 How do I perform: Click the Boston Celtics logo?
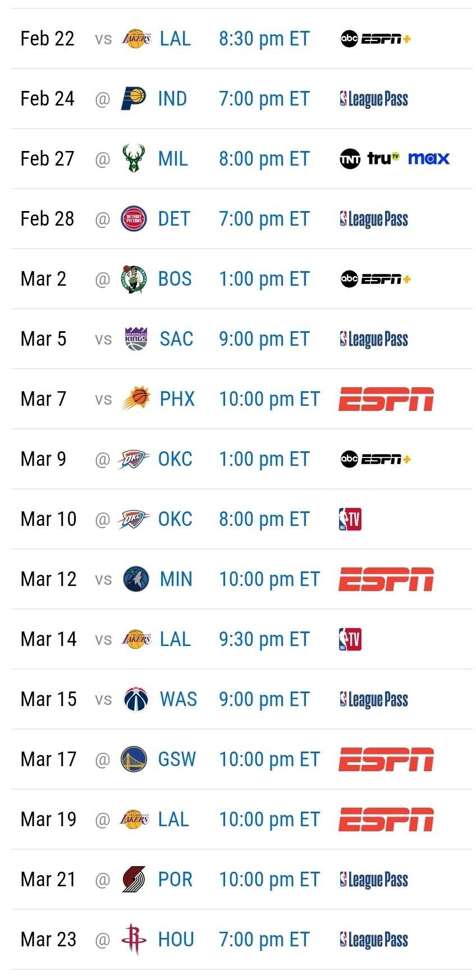(134, 279)
